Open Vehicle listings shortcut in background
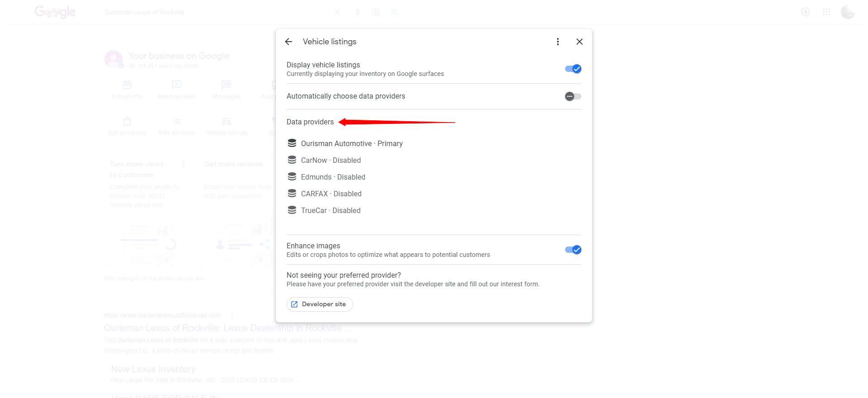 point(226,126)
